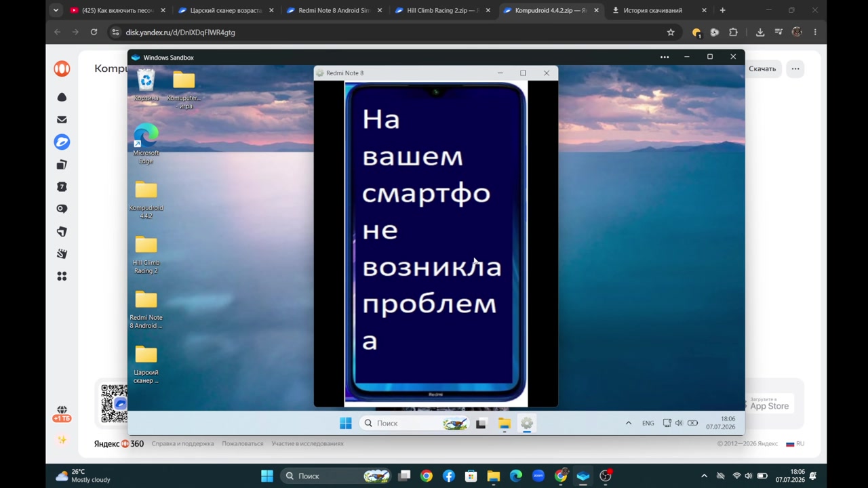Open the Царский сканер desktop folder
This screenshot has width=868, height=488.
146,365
